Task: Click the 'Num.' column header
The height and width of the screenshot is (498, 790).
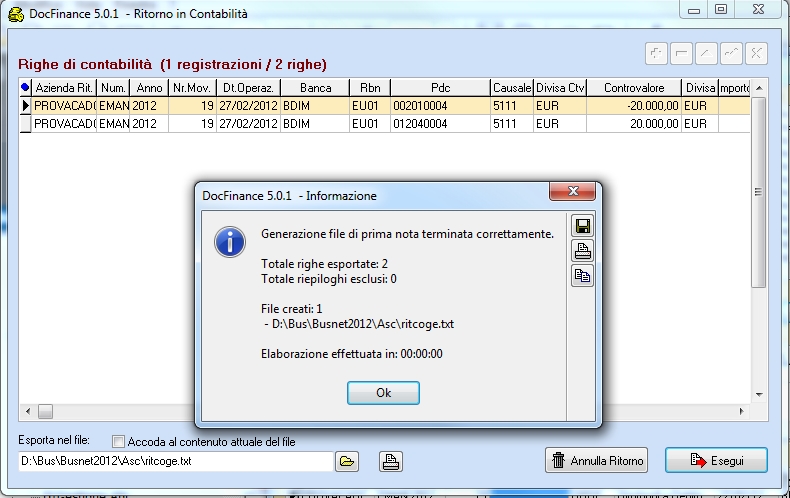Action: click(113, 88)
